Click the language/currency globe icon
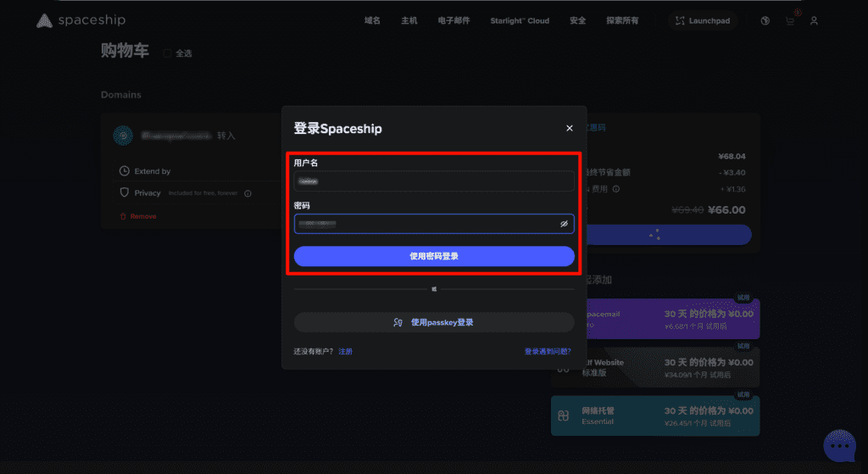This screenshot has width=868, height=474. click(765, 20)
